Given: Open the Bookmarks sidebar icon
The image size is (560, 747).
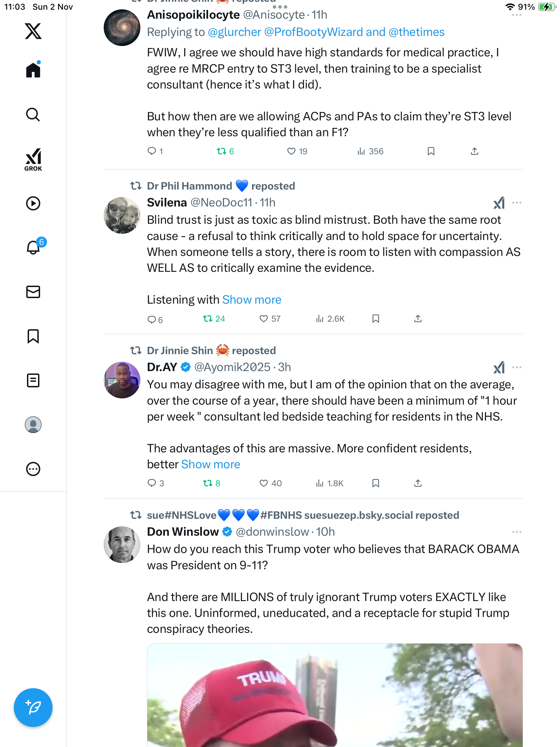Looking at the screenshot, I should point(33,336).
